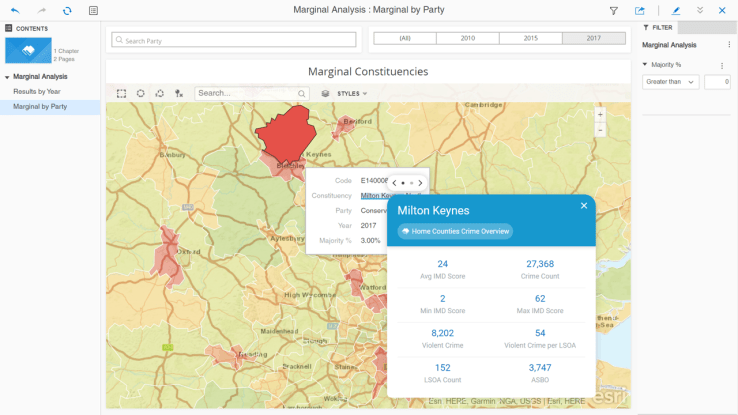Select the rectangle selection map tool

121,94
